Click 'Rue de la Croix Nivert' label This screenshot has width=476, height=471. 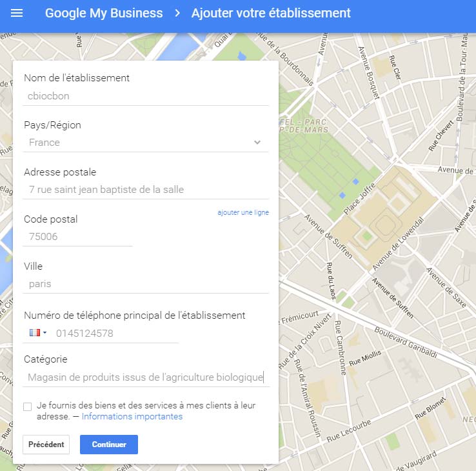coord(304,341)
